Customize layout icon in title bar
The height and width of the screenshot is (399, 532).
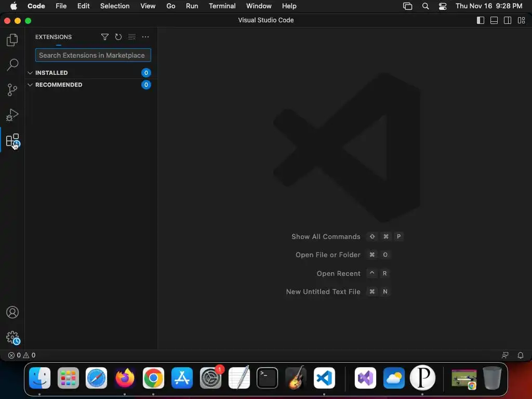(x=522, y=20)
